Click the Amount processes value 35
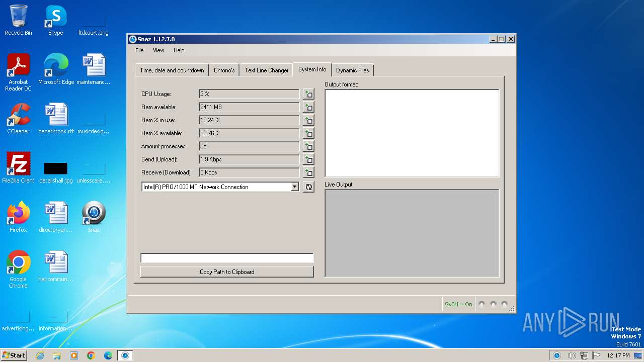The image size is (644, 362). (x=249, y=146)
